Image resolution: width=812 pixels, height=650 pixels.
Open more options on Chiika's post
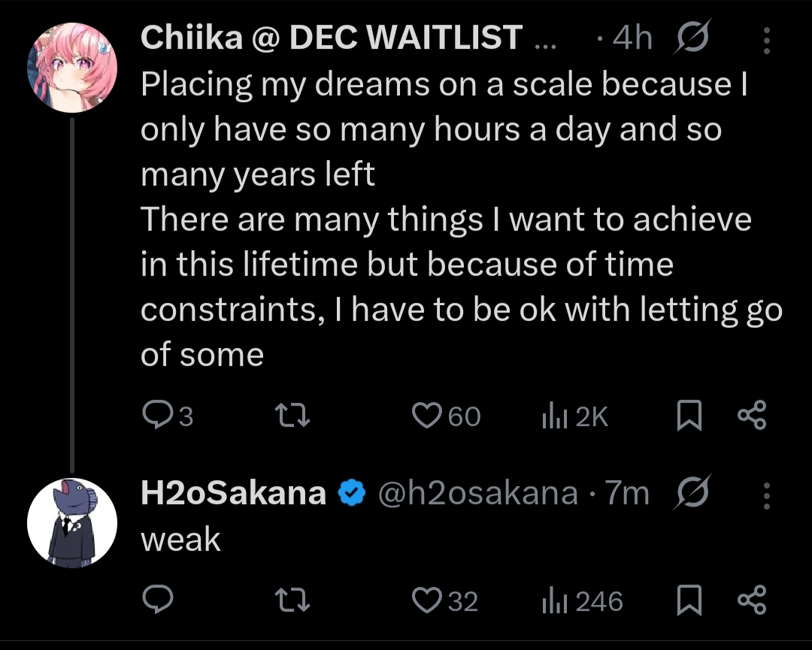pos(767,41)
